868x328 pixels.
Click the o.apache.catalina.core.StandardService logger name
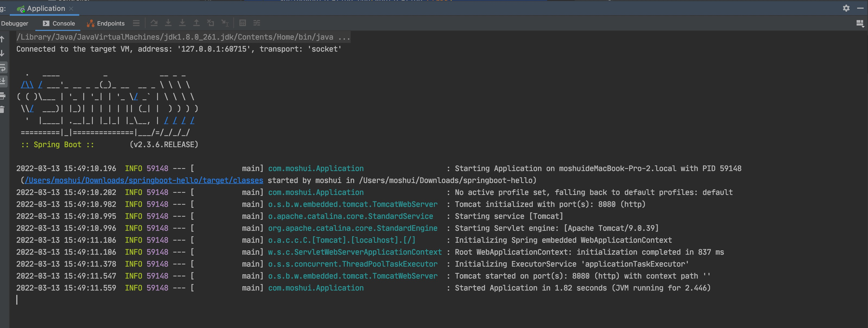coord(350,216)
